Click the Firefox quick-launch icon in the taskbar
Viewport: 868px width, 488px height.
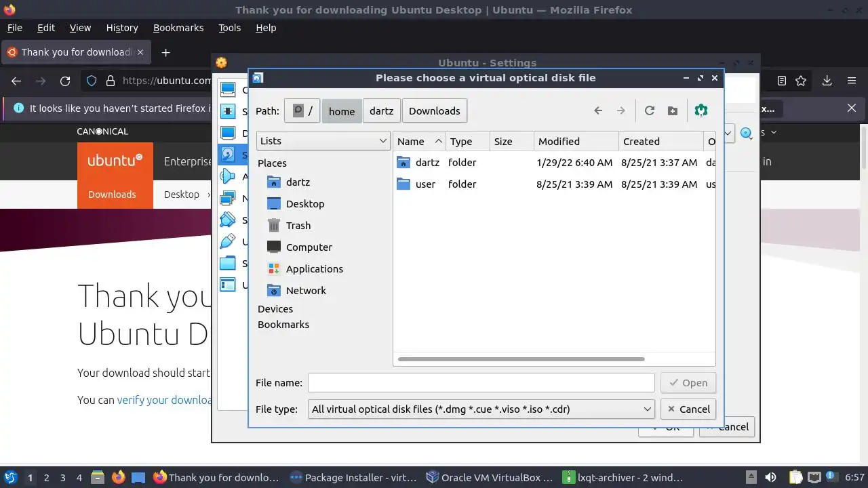click(x=118, y=477)
